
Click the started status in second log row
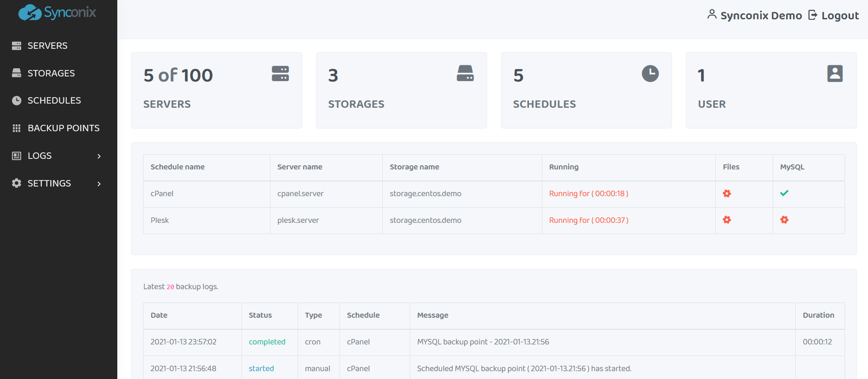[261, 368]
